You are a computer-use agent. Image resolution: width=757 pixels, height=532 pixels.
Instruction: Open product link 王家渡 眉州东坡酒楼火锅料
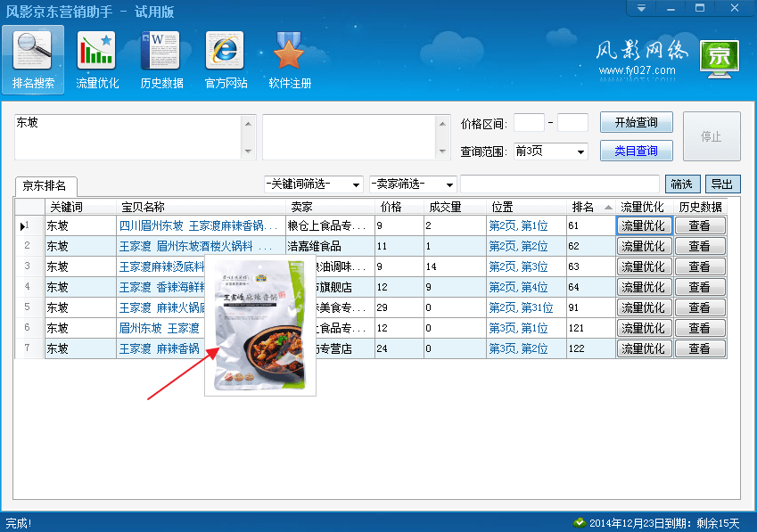click(x=195, y=247)
